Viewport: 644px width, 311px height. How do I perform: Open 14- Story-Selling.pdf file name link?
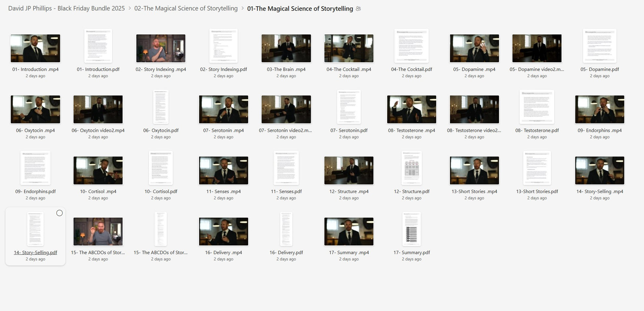[35, 252]
